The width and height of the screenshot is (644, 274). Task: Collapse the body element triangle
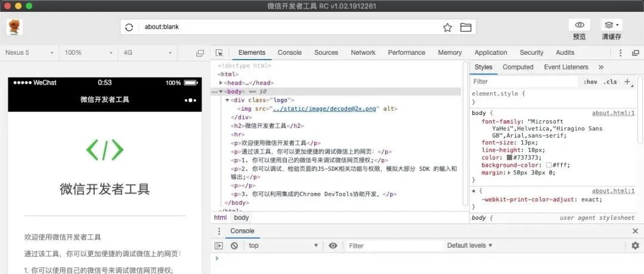pos(221,92)
